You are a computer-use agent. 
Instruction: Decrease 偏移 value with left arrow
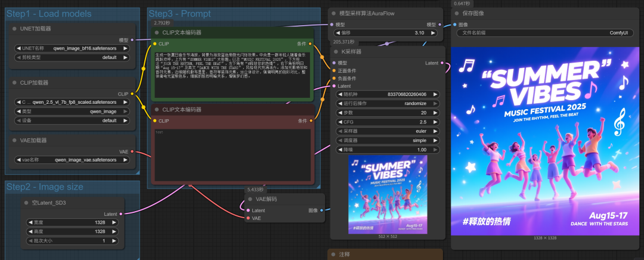point(339,32)
